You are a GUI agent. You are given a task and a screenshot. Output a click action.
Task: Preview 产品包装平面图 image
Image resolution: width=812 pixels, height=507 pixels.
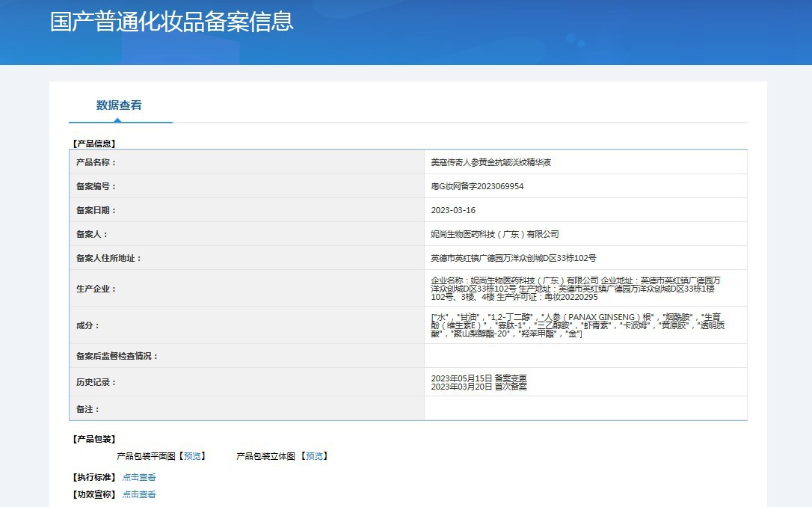point(192,456)
